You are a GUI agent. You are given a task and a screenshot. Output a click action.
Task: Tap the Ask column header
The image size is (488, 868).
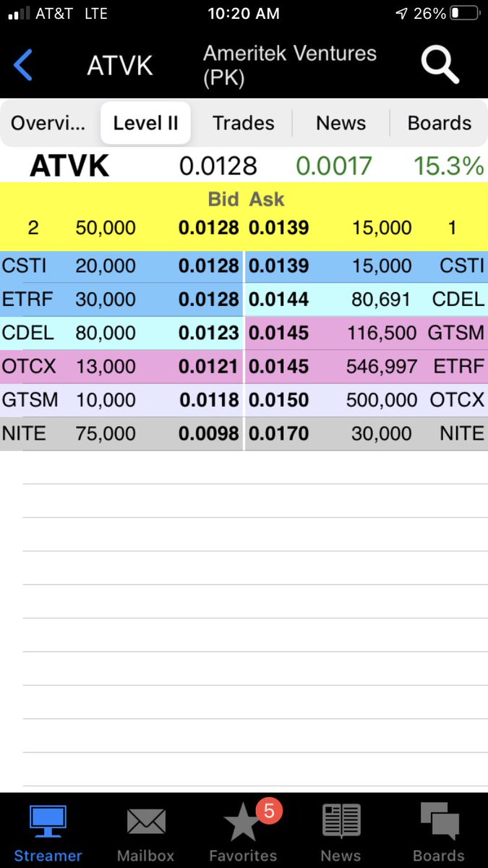click(267, 199)
